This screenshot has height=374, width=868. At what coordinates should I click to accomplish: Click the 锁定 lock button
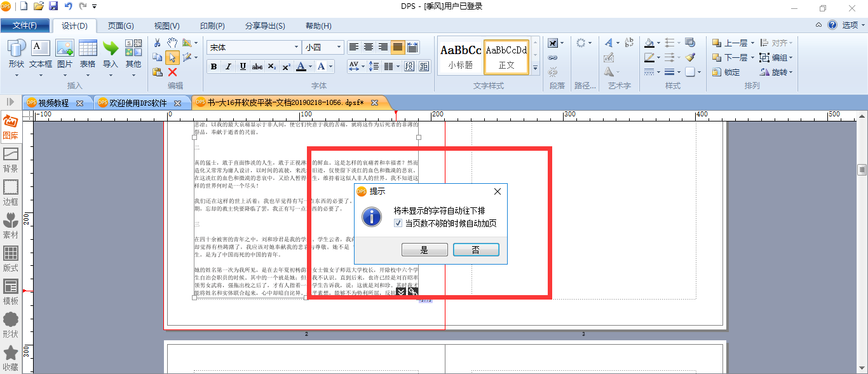coord(726,72)
